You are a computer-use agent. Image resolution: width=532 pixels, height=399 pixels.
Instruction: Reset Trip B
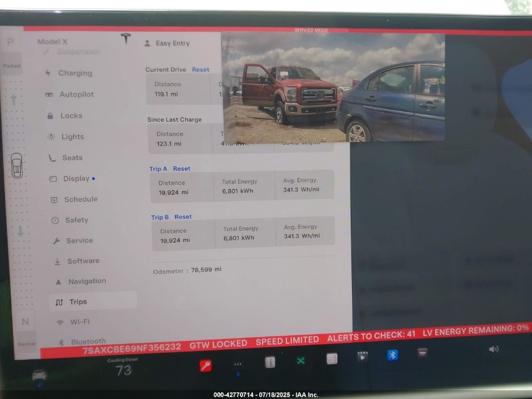pos(183,217)
